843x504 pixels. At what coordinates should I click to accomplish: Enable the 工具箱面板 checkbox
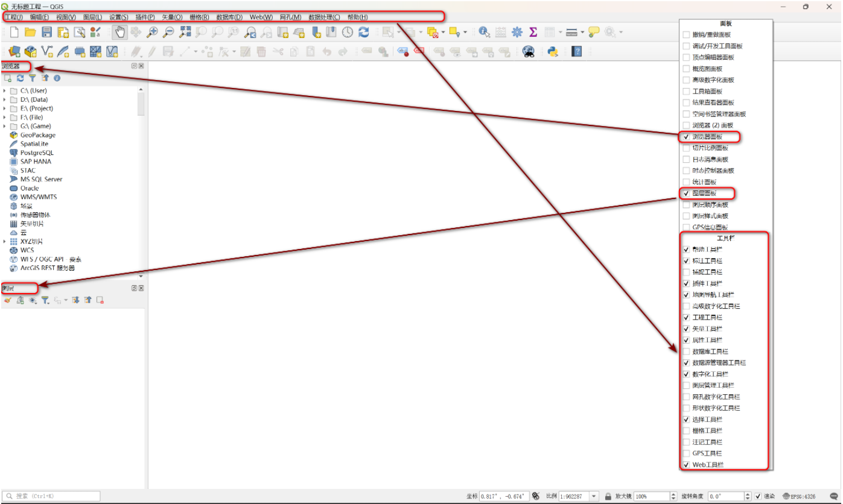point(686,91)
